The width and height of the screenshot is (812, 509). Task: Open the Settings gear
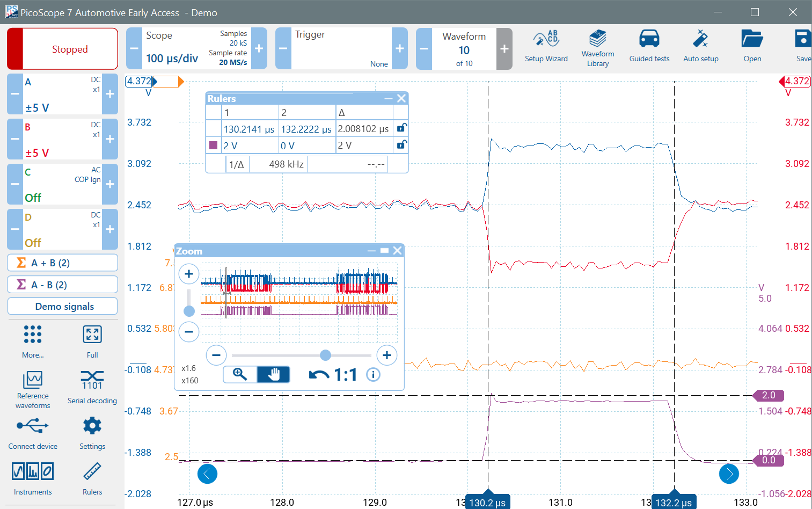pyautogui.click(x=92, y=426)
